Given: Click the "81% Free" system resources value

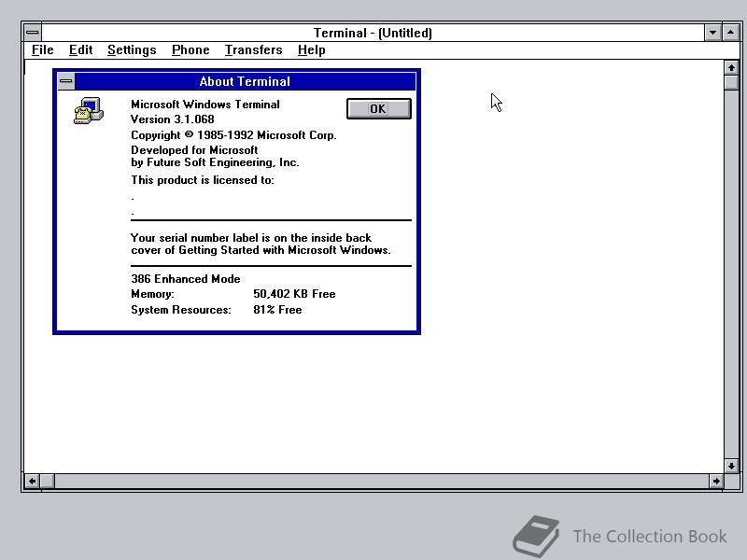Looking at the screenshot, I should pos(277,310).
